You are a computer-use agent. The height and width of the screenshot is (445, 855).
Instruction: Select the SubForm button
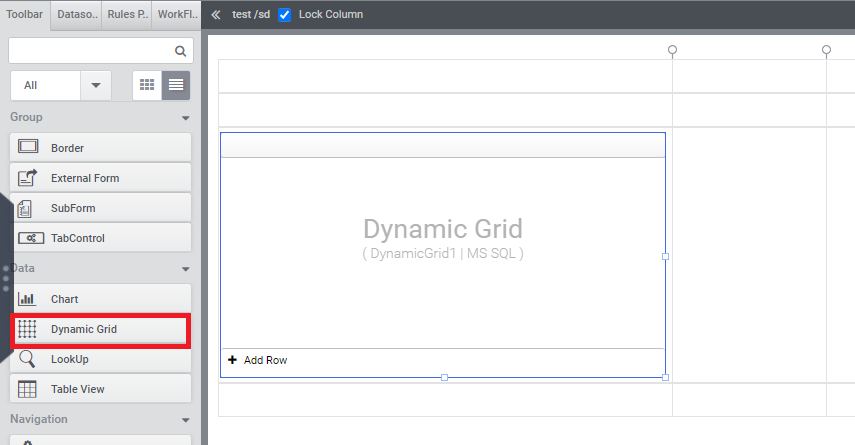(x=100, y=208)
